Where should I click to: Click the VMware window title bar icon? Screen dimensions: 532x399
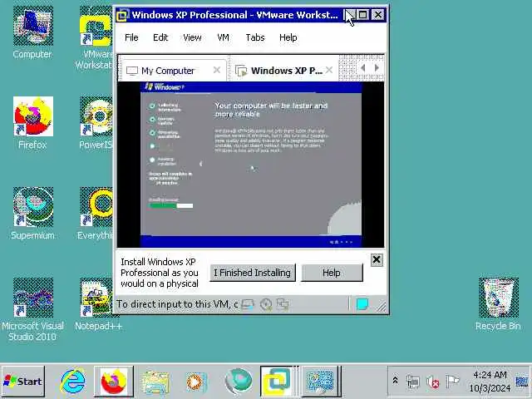(x=122, y=15)
